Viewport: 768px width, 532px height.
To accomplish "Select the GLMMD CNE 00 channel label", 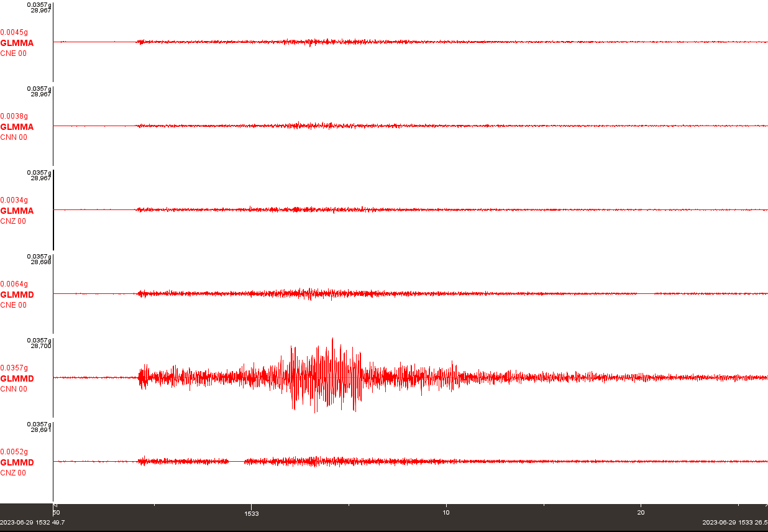I will pos(17,300).
